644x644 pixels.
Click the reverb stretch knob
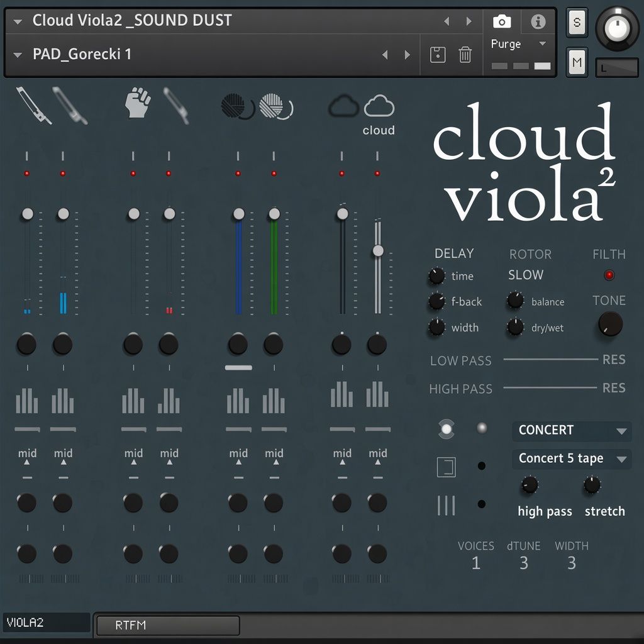coord(592,485)
